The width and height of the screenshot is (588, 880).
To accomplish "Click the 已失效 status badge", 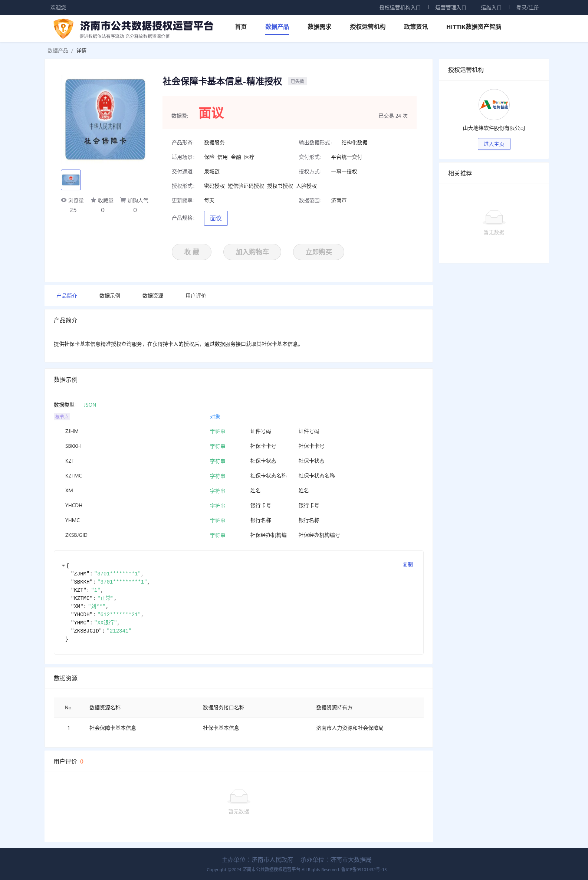I will pyautogui.click(x=298, y=81).
